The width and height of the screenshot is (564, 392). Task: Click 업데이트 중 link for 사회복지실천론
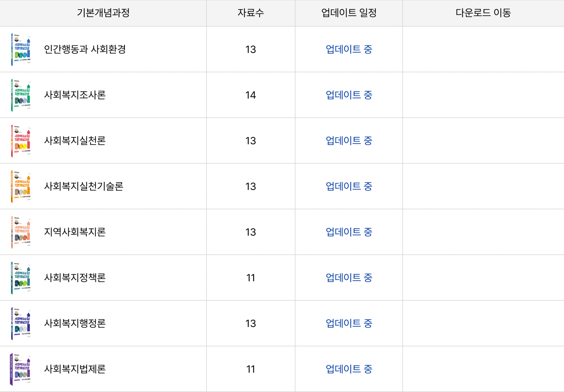(x=349, y=141)
